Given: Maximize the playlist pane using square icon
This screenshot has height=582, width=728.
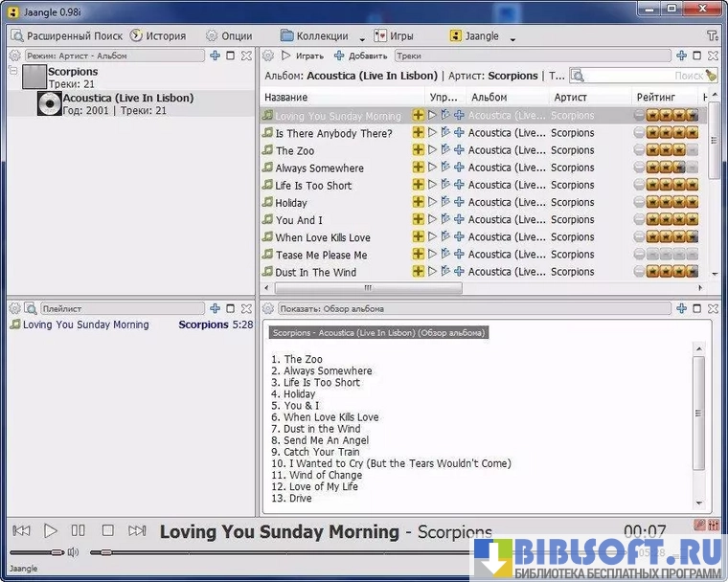Looking at the screenshot, I should (x=231, y=309).
